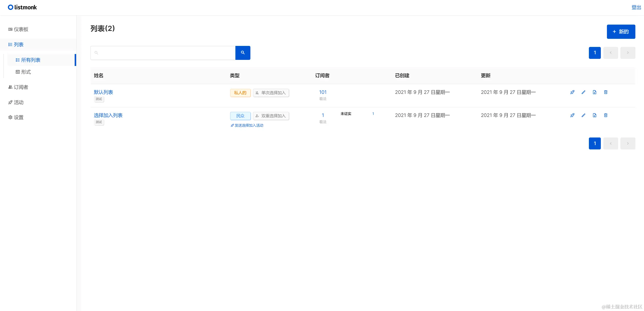The image size is (644, 311).
Task: Click rocket campaign icon for 默认列表 row
Action: 572,92
